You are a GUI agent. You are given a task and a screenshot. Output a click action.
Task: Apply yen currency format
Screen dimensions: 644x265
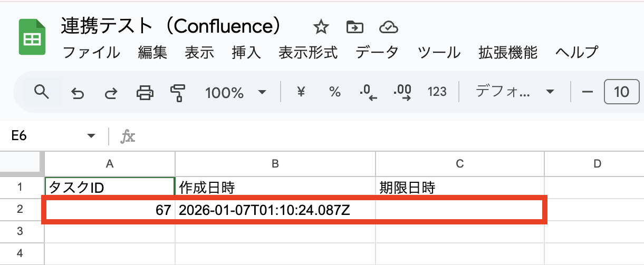(x=301, y=92)
